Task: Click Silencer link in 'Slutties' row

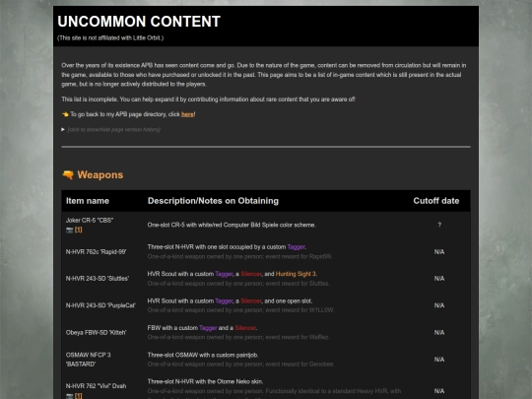Action: tap(251, 274)
